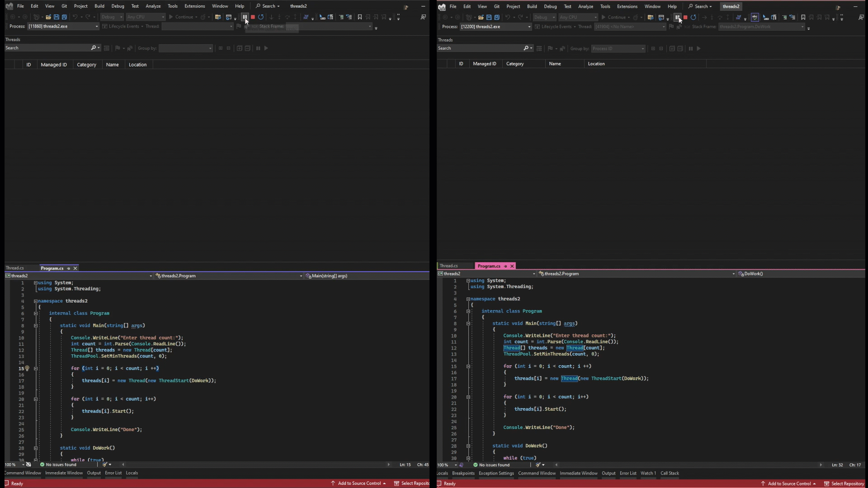Click the Immediate Window button bottom left
The width and height of the screenshot is (868, 488).
pyautogui.click(x=64, y=473)
